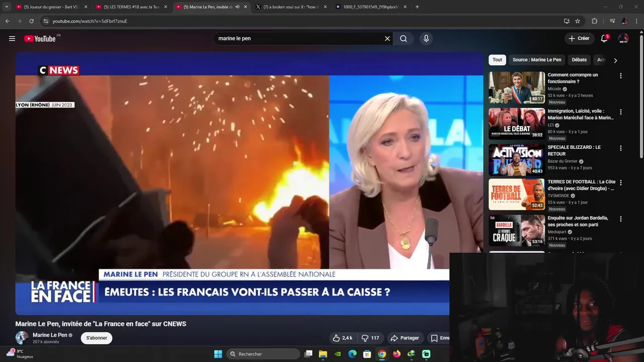
Task: Open new browser tab
Action: point(417,7)
